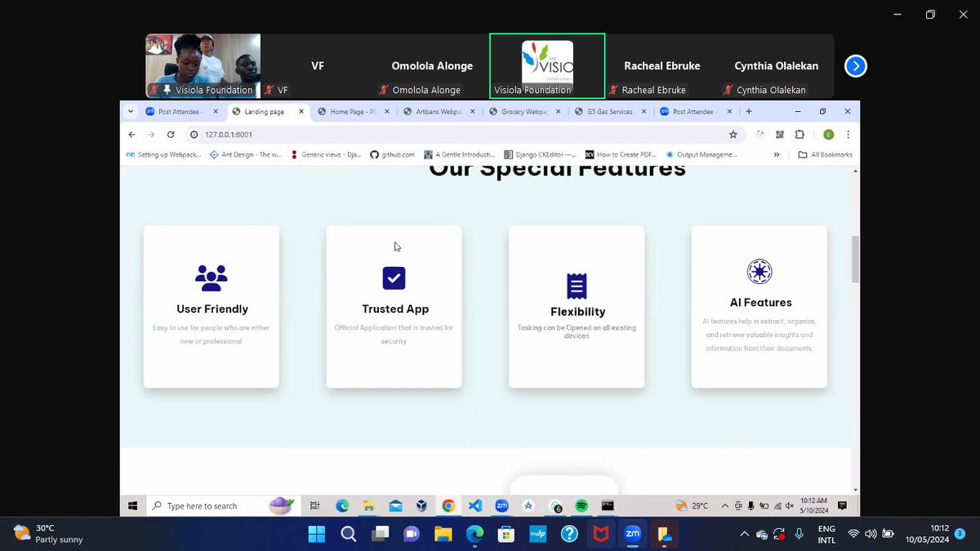
Task: Open the Zoom app from the taskbar
Action: 632,535
